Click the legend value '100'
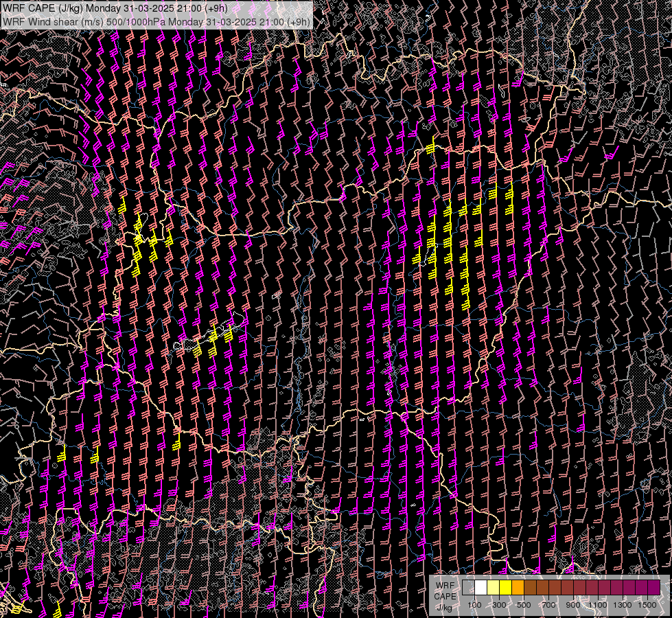 click(474, 605)
